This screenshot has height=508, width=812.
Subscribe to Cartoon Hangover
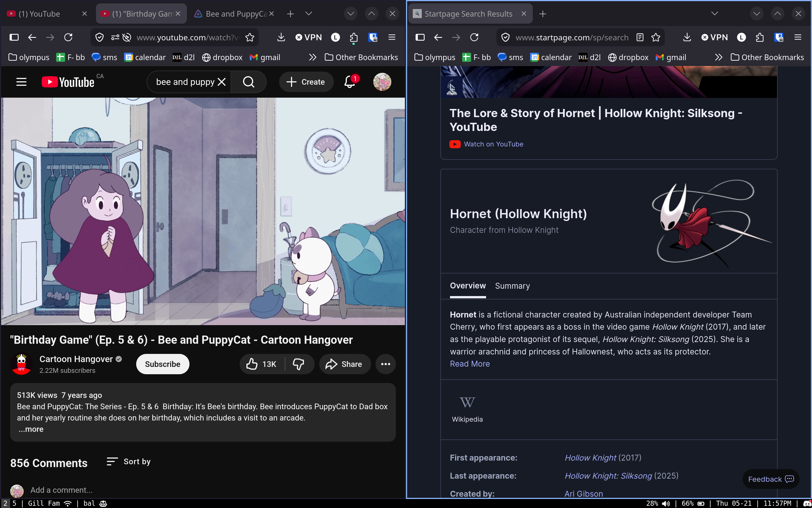[x=163, y=364]
